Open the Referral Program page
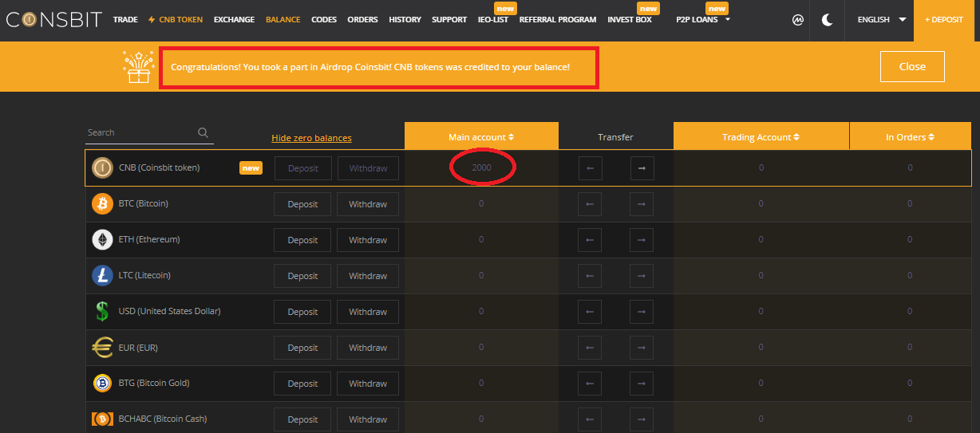 (558, 19)
